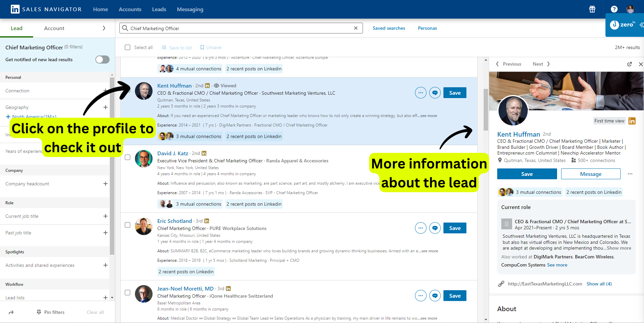The height and width of the screenshot is (323, 644).
Task: Switch to the Account tab
Action: (x=54, y=28)
